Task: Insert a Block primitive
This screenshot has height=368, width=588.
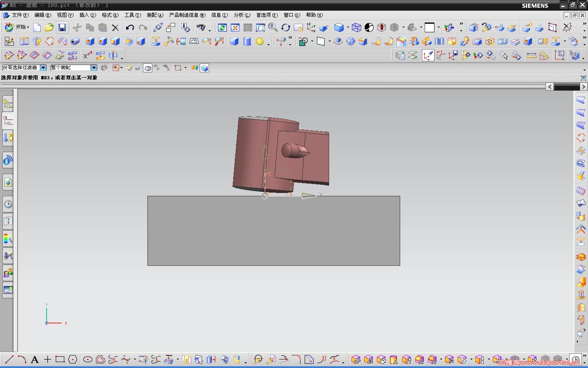Action: (234, 41)
